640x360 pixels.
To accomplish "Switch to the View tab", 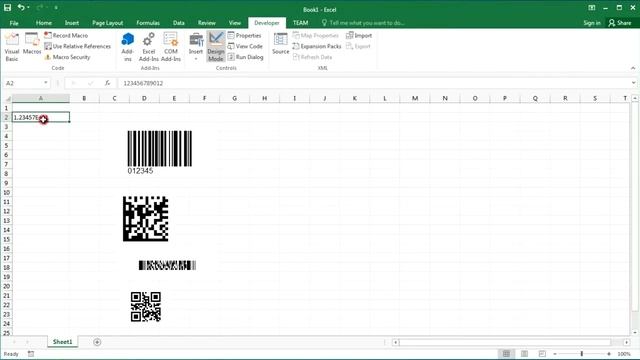I will click(235, 23).
